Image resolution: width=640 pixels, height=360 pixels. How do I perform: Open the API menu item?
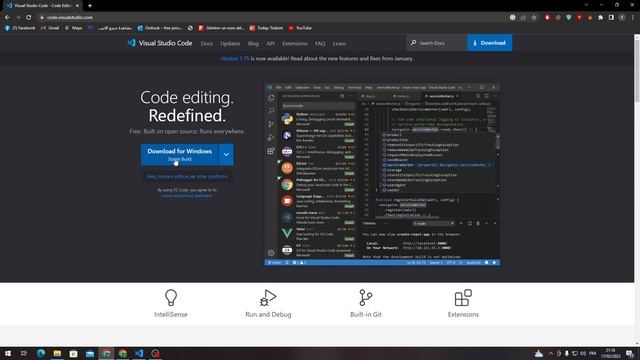(x=271, y=43)
